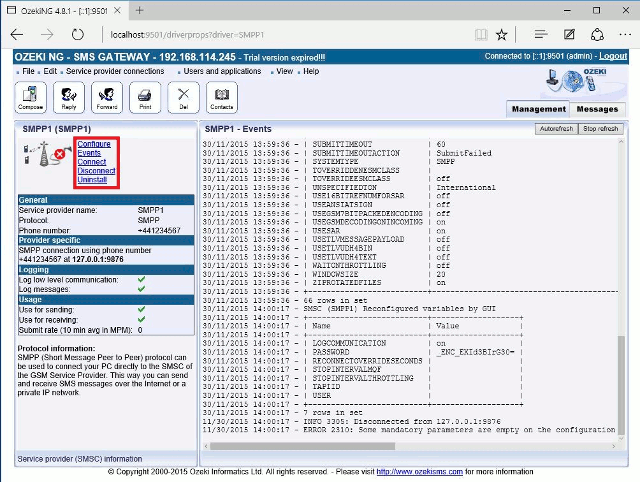Click the browser forward arrow
Screen dimensions: 640x482
(x=47, y=35)
